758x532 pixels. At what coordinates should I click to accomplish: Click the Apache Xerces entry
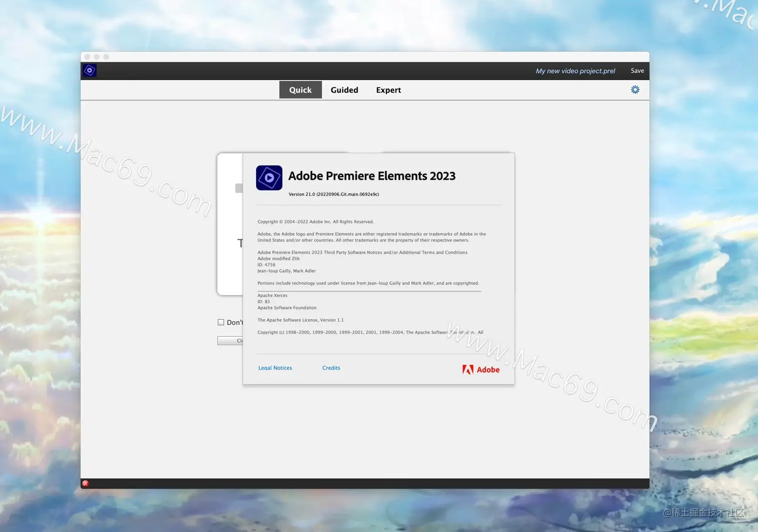point(272,296)
